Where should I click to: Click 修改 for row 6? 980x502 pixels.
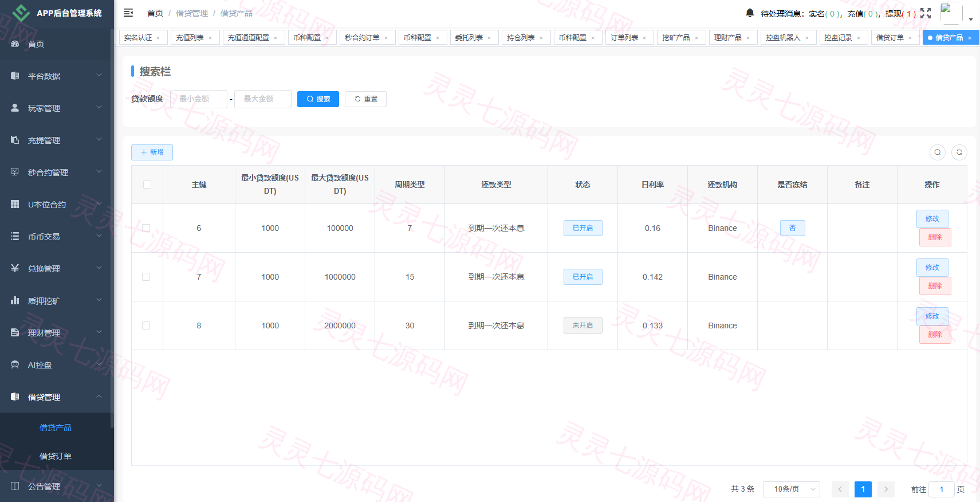(x=932, y=219)
